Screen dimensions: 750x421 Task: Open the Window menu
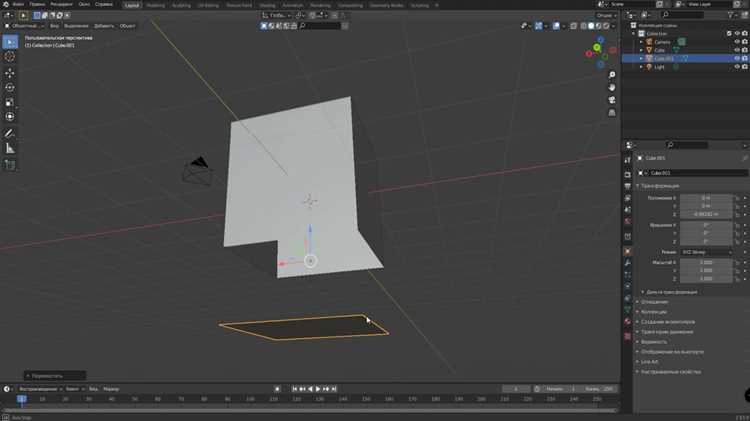(x=84, y=4)
